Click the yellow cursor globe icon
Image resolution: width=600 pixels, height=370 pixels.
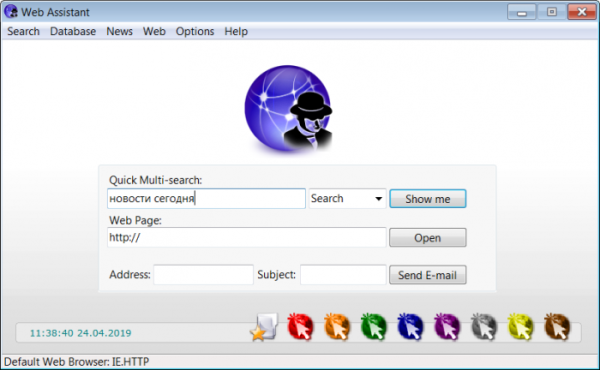point(520,326)
